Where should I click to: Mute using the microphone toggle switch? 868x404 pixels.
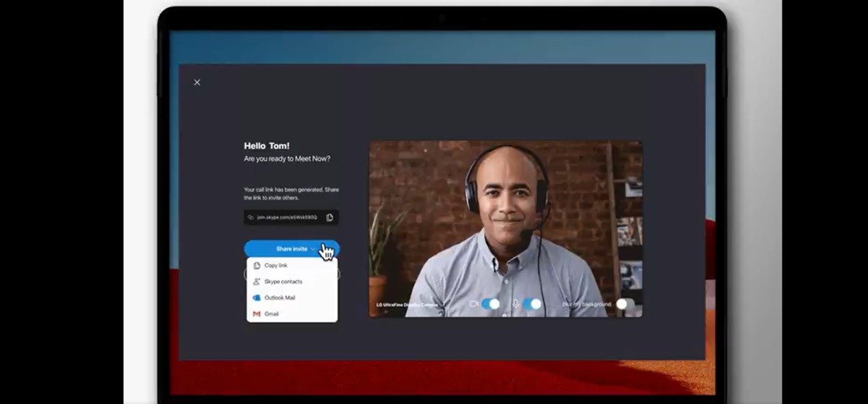click(532, 304)
